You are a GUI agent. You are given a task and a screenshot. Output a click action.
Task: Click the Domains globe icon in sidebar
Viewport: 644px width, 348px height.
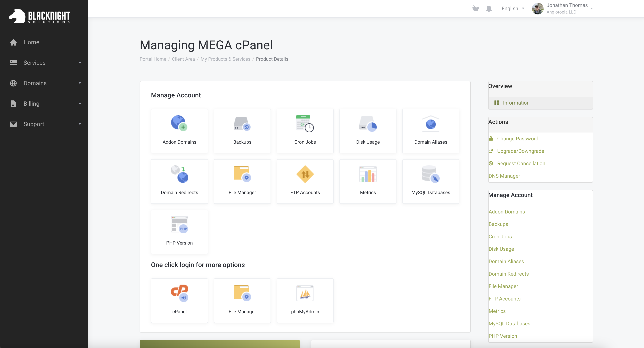(x=13, y=83)
